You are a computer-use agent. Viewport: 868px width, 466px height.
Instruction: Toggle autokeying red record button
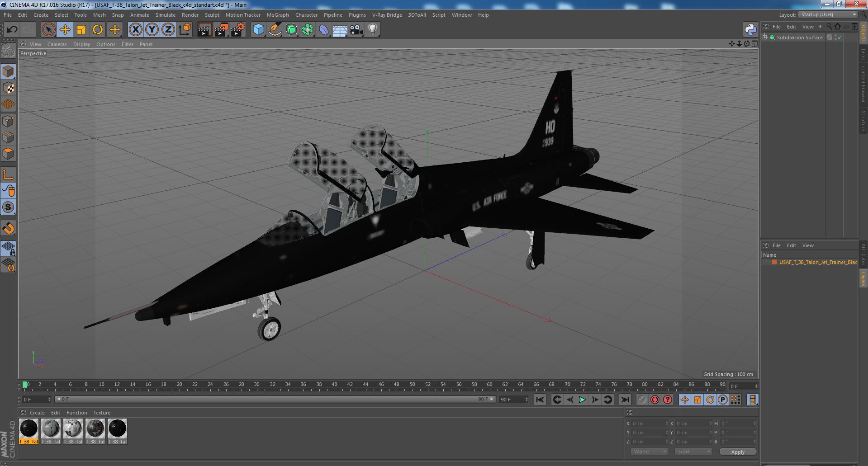click(655, 400)
